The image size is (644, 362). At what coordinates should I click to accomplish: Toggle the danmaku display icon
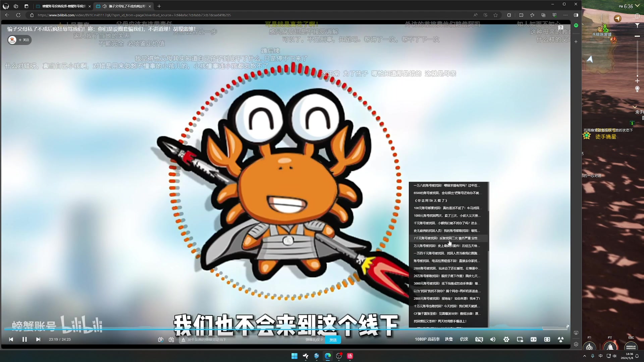[161, 340]
